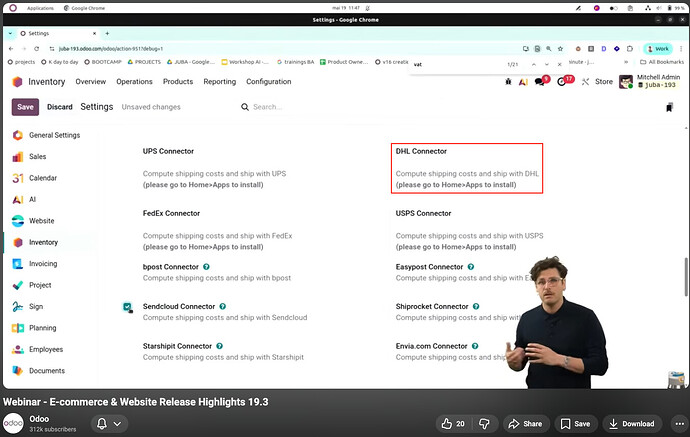Viewport: 690px width, 437px height.
Task: Click YouTube like thumbs-up button
Action: (453, 424)
